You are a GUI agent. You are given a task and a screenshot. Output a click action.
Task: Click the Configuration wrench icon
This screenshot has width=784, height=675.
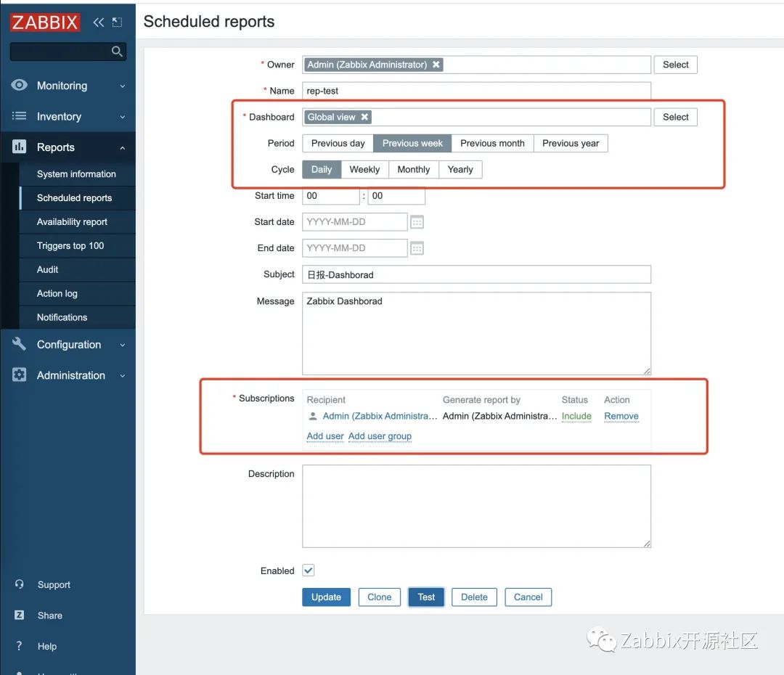click(x=19, y=343)
